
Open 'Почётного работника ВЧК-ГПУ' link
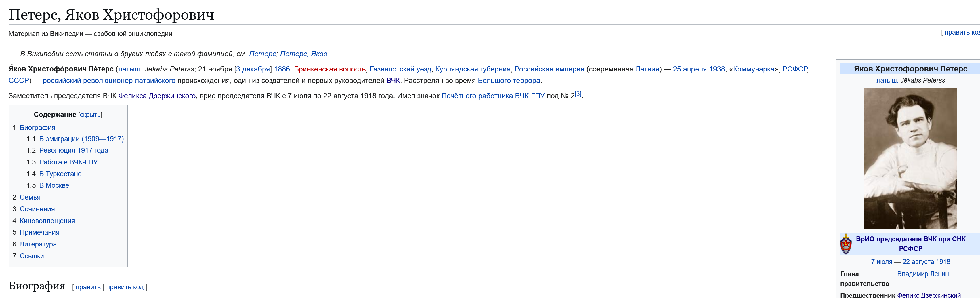[493, 96]
